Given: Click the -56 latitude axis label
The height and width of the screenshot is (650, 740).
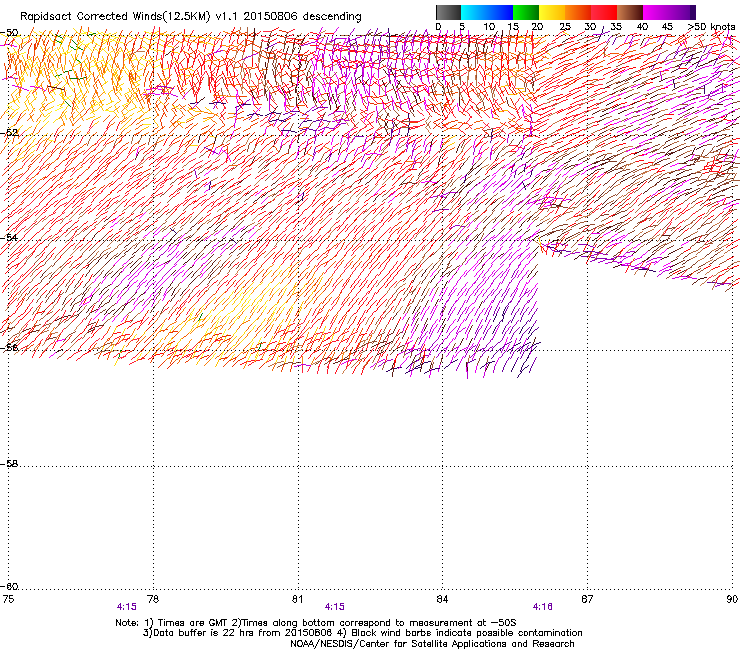Looking at the screenshot, I should pyautogui.click(x=9, y=347).
